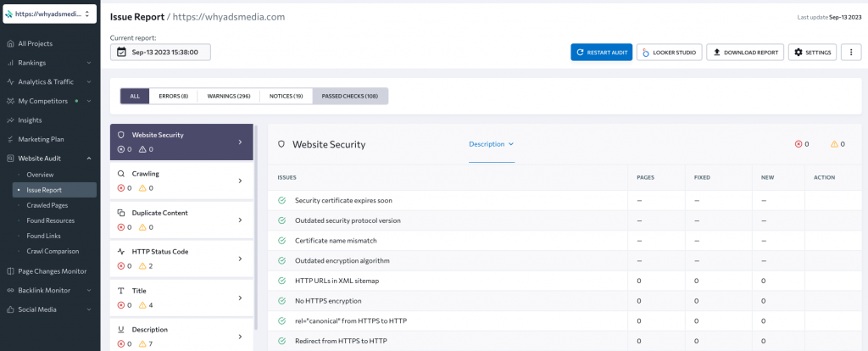
Task: Click the RESTART AUDIT button
Action: pyautogui.click(x=601, y=52)
